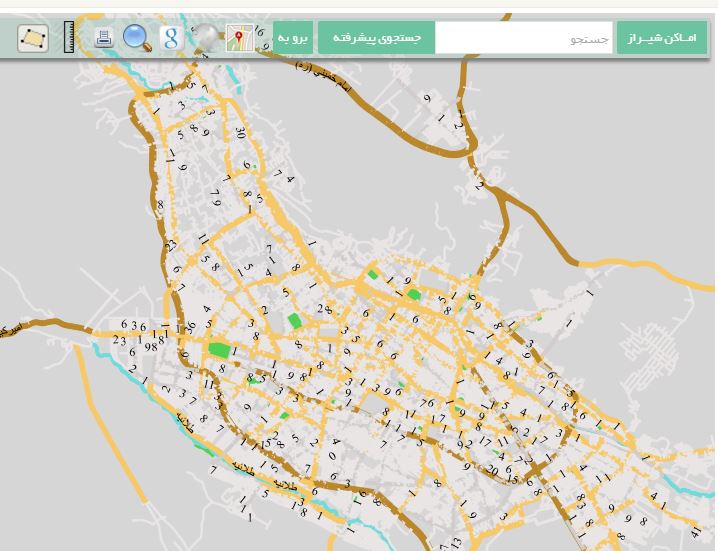The width and height of the screenshot is (718, 551).
Task: Click the grey globe icon
Action: tap(206, 38)
